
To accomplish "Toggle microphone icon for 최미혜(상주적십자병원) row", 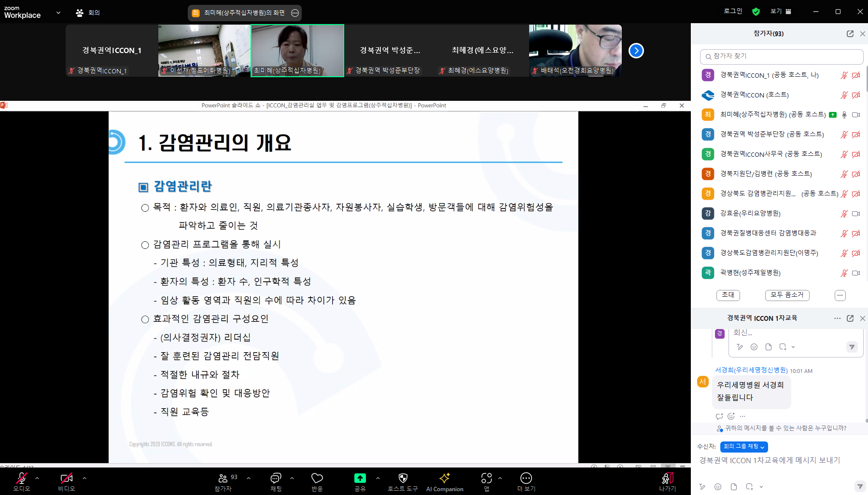I will (x=844, y=115).
